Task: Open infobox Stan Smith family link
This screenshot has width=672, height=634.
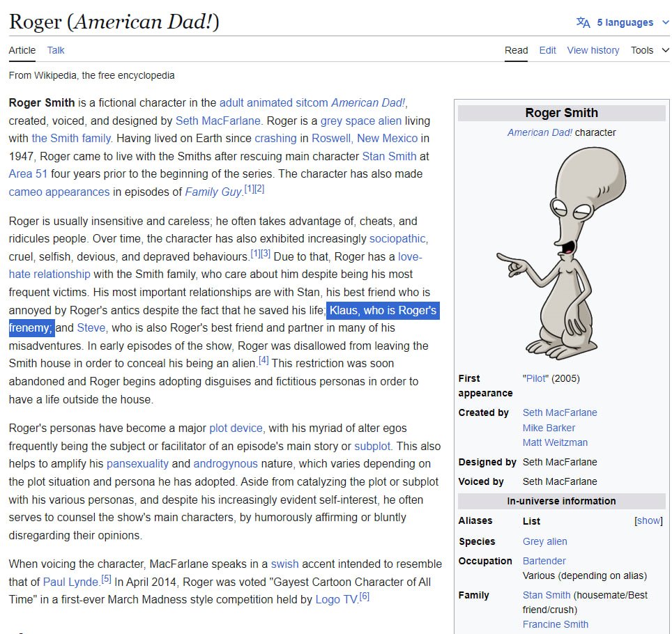Action: pyautogui.click(x=547, y=595)
